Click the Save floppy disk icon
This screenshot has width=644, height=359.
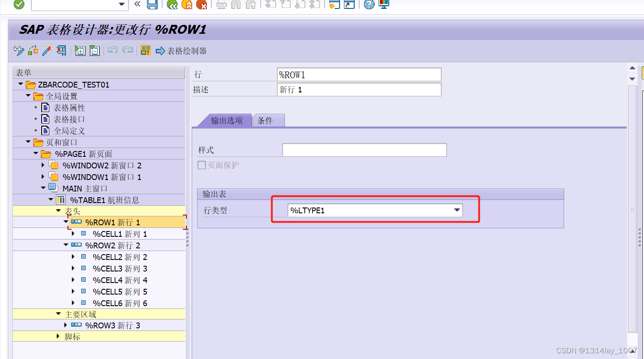click(x=152, y=4)
